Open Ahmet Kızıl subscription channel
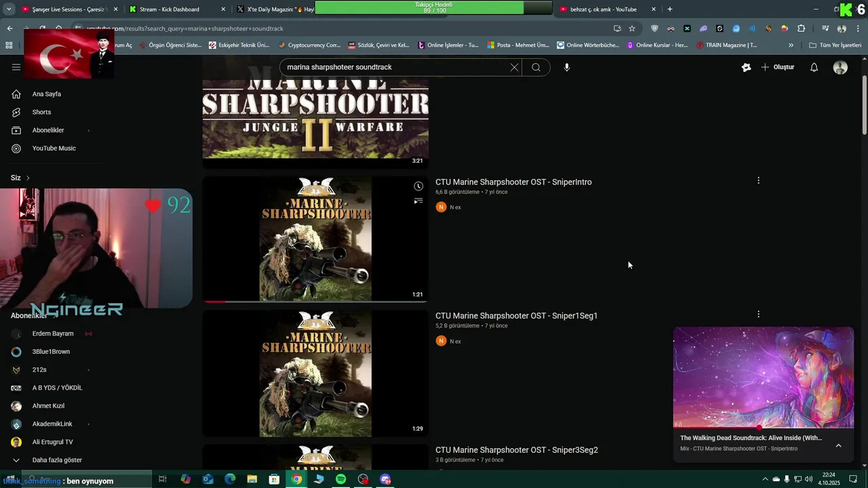The image size is (868, 488). click(48, 406)
